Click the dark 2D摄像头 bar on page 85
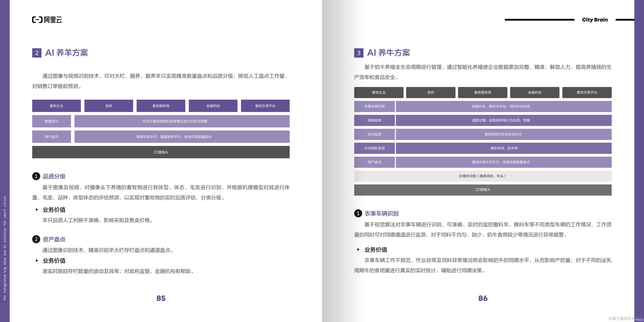 (x=161, y=152)
